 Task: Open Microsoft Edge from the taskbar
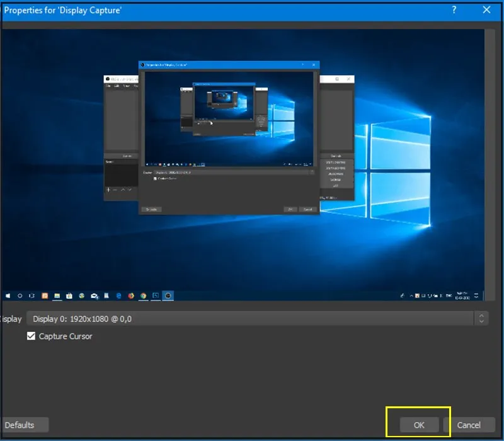click(117, 295)
